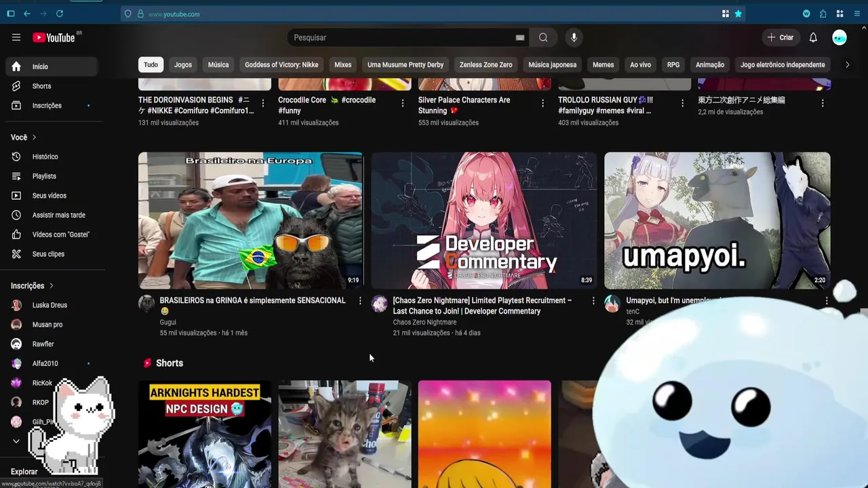Select the Ao vivo chip
This screenshot has height=488, width=868.
click(640, 65)
